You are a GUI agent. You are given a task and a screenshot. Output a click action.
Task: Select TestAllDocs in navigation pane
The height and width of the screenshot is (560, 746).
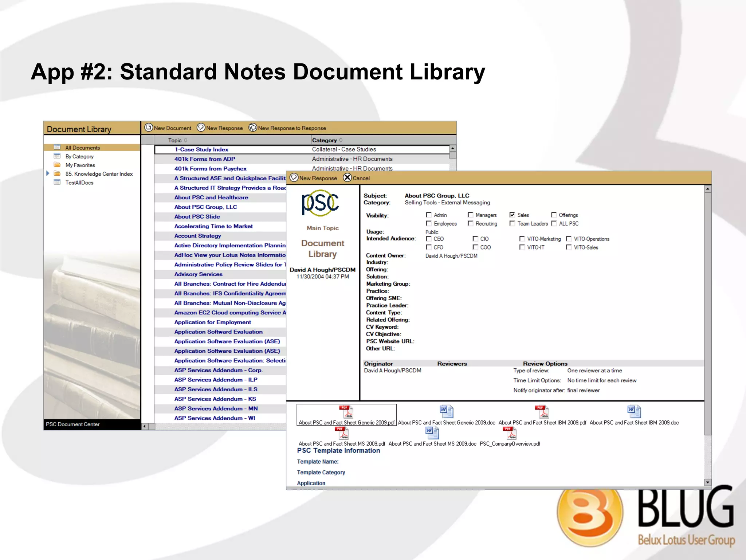click(x=79, y=183)
